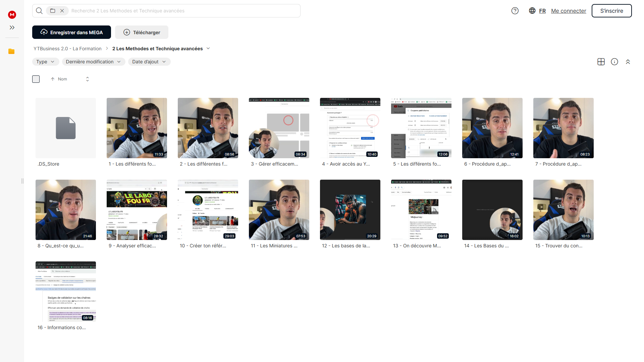Open video 13 - On découvre M... thumbnail

(x=421, y=210)
